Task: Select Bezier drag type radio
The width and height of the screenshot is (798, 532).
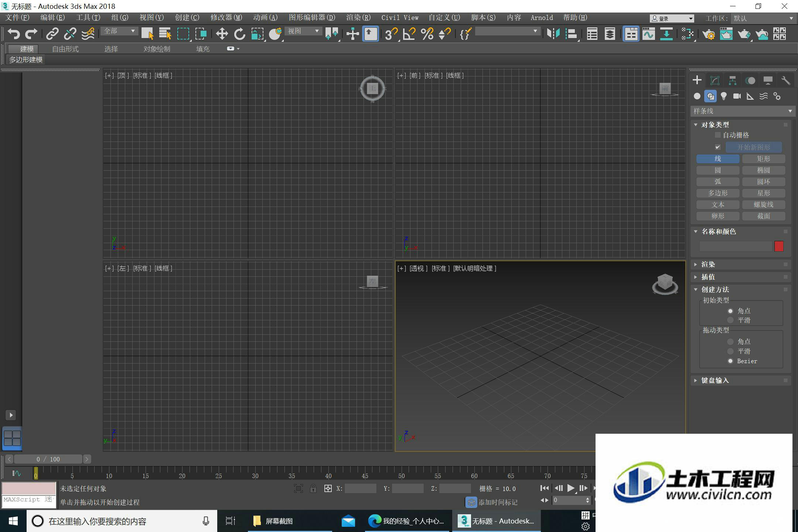Action: click(730, 361)
